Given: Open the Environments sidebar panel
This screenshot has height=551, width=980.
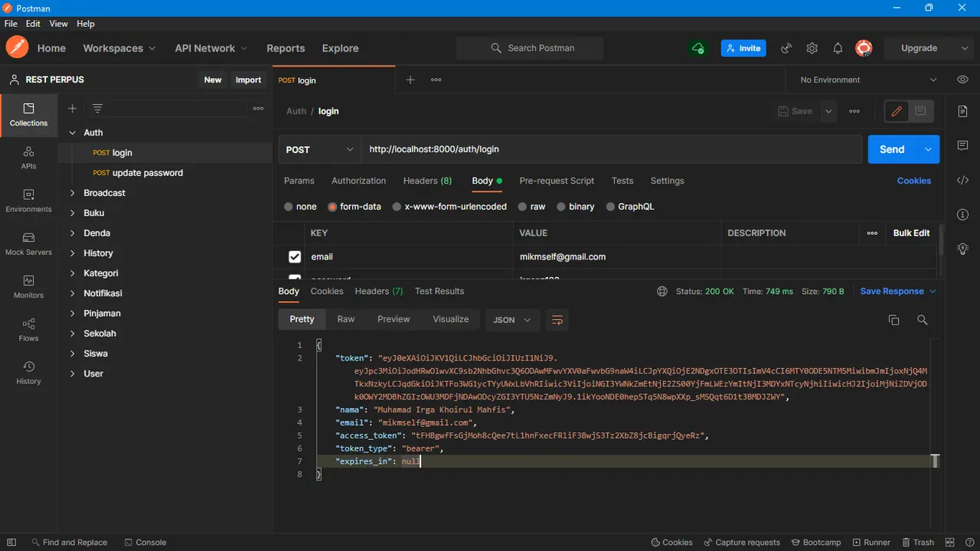Looking at the screenshot, I should [29, 201].
